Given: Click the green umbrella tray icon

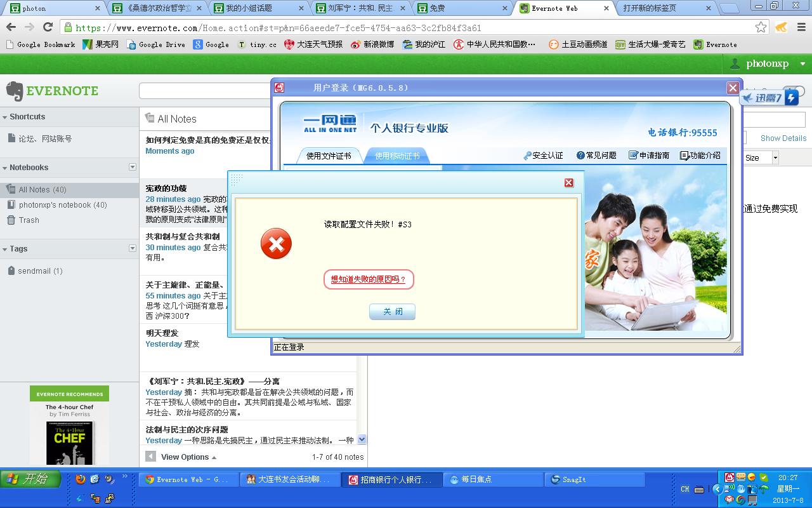Looking at the screenshot, I should (x=764, y=489).
